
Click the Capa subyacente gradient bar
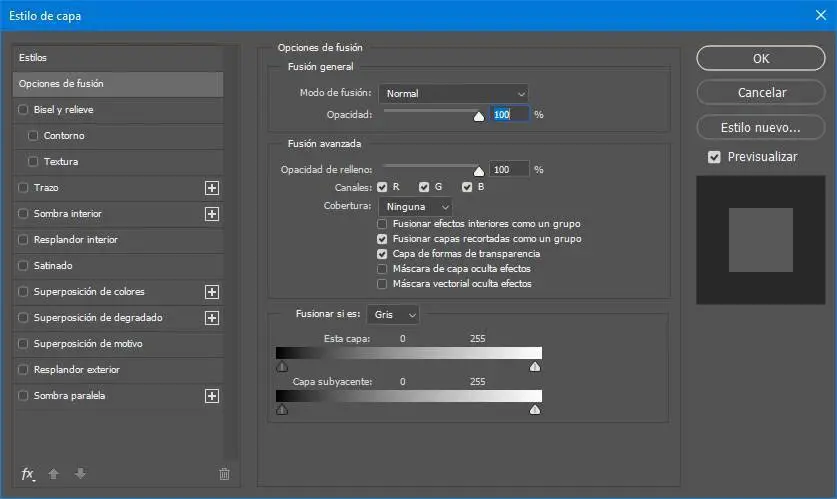pos(409,395)
